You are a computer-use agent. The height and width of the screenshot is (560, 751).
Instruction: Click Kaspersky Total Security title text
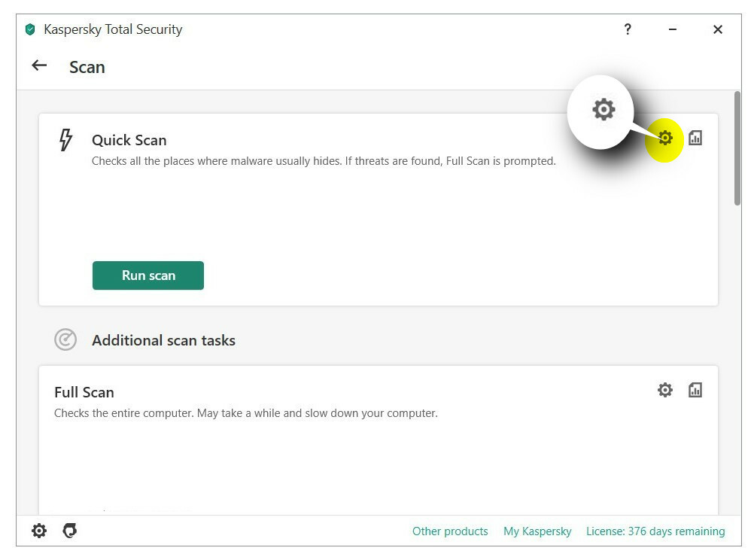(113, 29)
